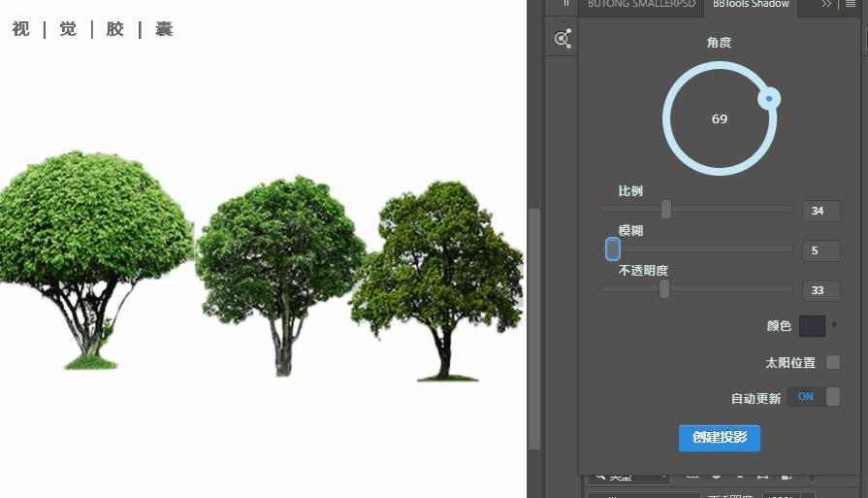Open the 颜色 shadow color swatch
This screenshot has width=868, height=498.
point(812,325)
